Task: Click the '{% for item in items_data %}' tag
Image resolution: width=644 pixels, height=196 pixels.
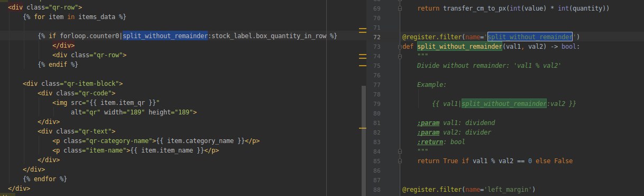Action: 75,17
